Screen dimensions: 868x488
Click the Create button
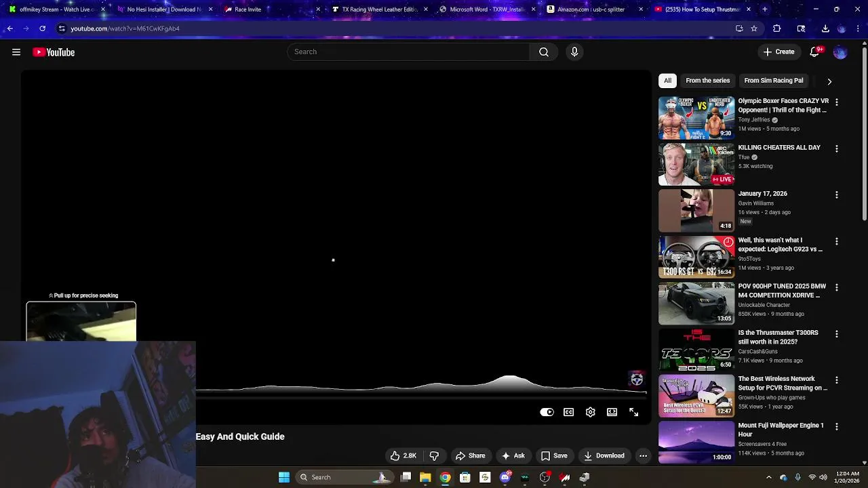point(778,52)
